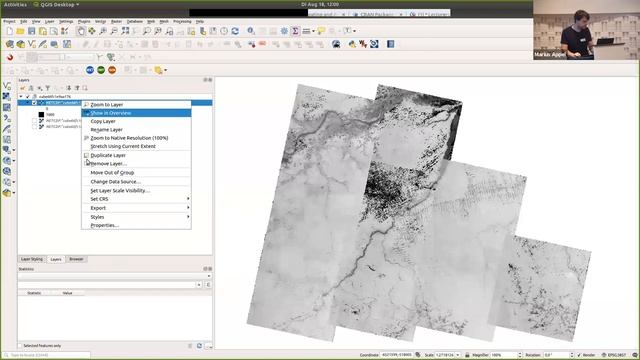640x360 pixels.
Task: Open the QGIS Desktop app menu dropdown
Action: tap(56, 4)
